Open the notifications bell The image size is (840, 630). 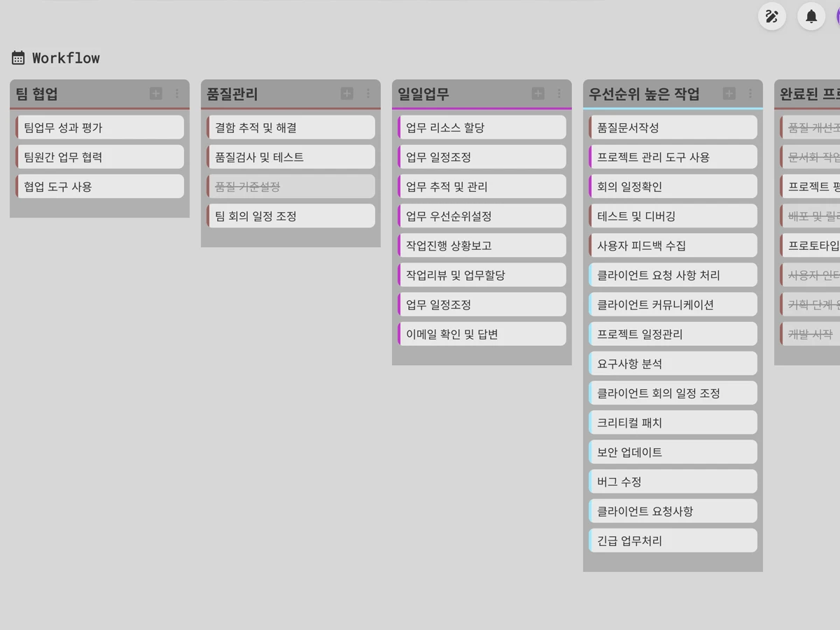tap(811, 16)
